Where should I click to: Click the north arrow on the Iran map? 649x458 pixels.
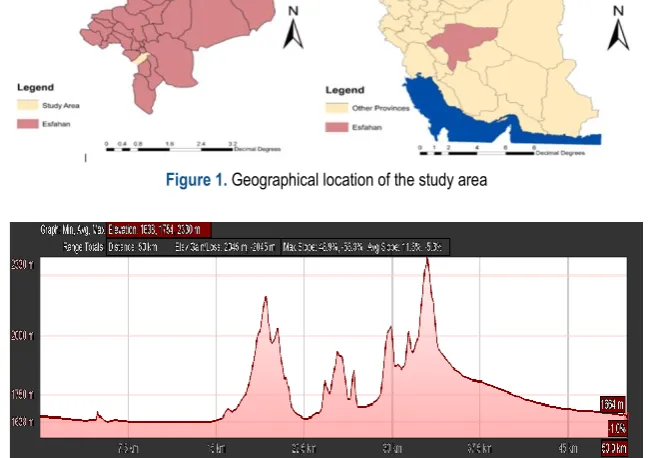pos(618,28)
